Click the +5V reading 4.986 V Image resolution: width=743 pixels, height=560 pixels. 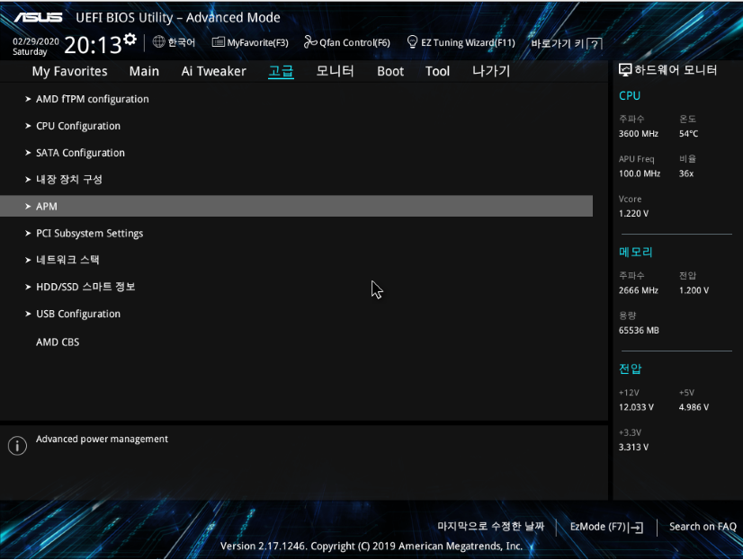694,407
